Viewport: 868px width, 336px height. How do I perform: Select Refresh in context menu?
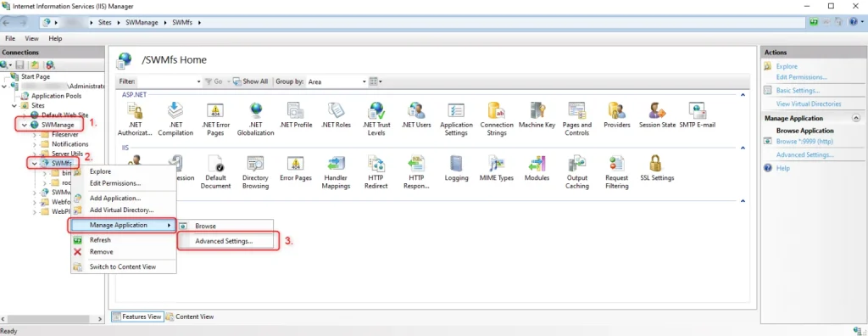[x=124, y=240]
